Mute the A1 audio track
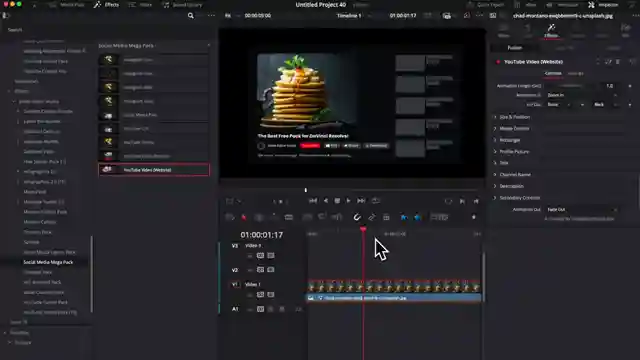 coord(282,309)
